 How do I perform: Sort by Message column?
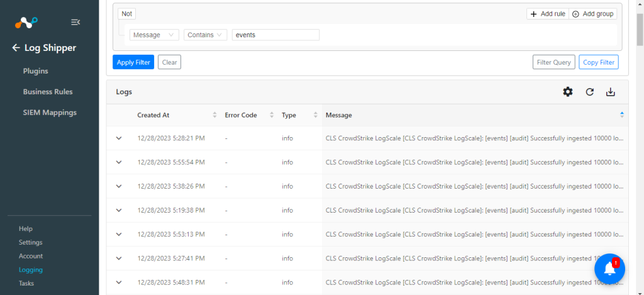[622, 115]
